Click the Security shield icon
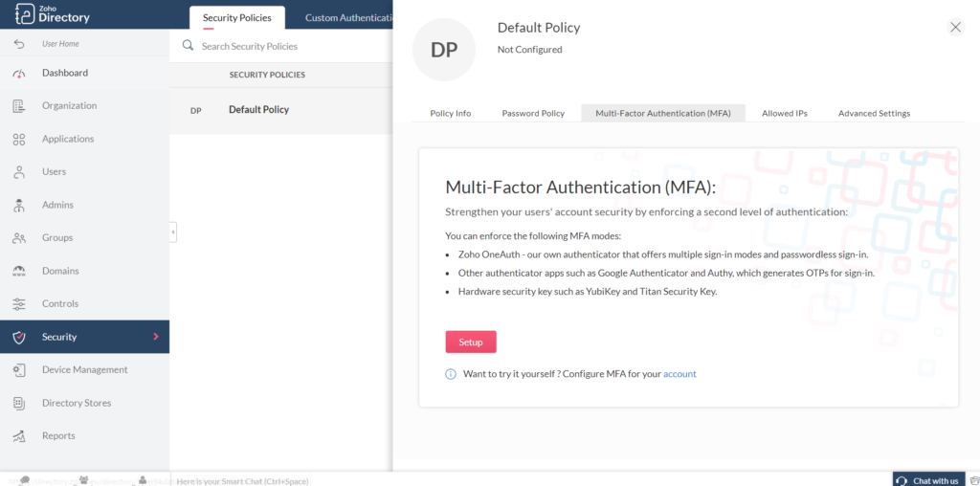 pos(19,338)
